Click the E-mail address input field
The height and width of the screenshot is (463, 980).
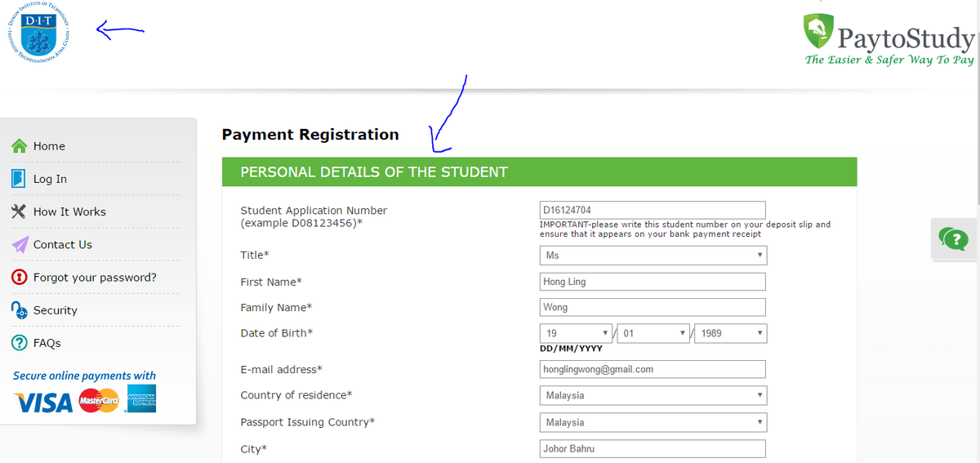click(653, 369)
